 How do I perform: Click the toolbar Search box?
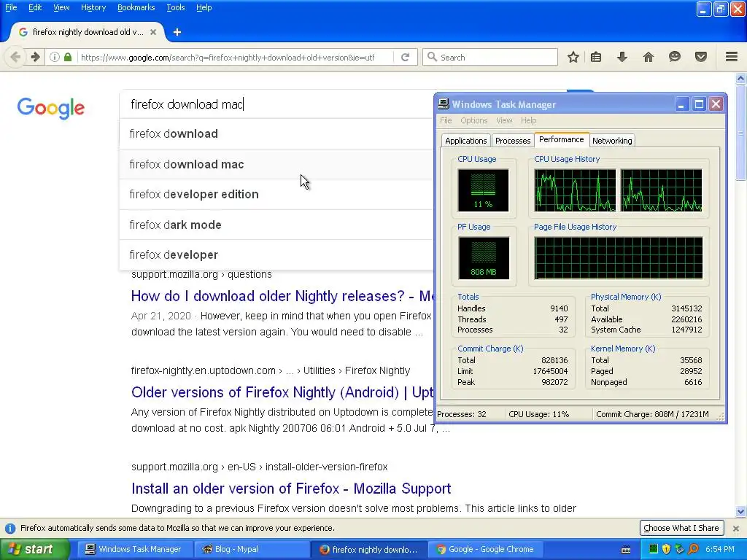(x=489, y=57)
